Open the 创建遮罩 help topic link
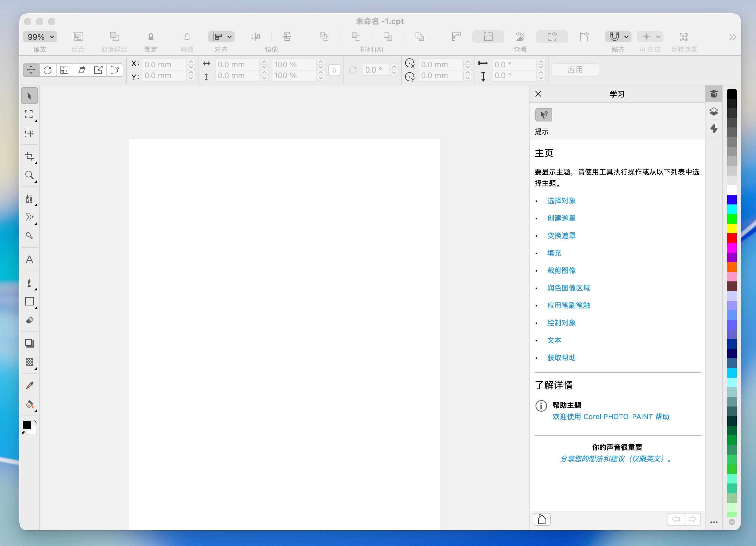The height and width of the screenshot is (546, 756). click(561, 218)
